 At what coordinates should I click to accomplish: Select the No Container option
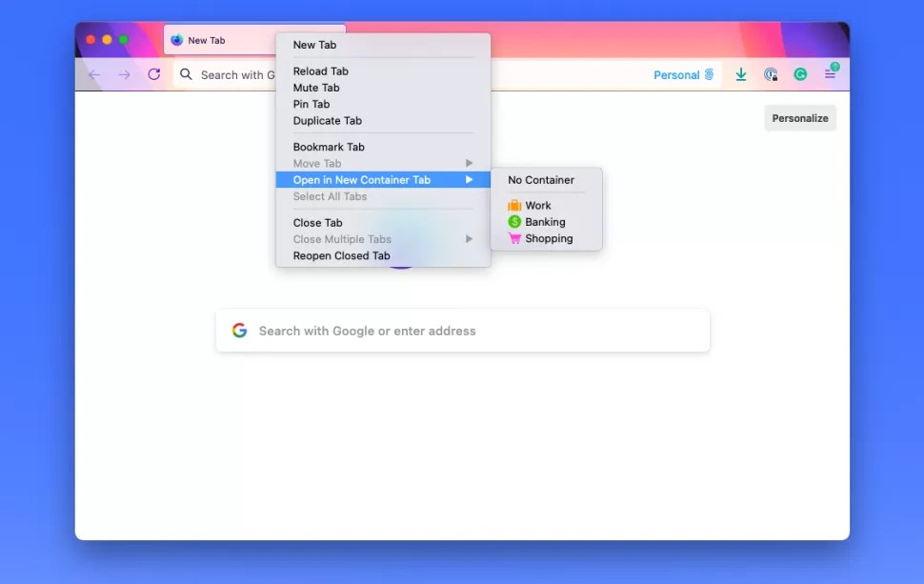click(541, 180)
